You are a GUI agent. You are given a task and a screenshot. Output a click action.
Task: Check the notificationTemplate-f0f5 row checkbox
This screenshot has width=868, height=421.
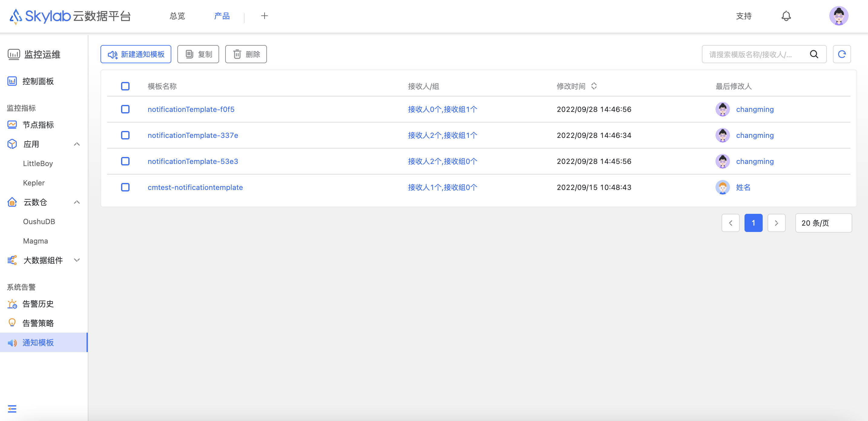[125, 109]
